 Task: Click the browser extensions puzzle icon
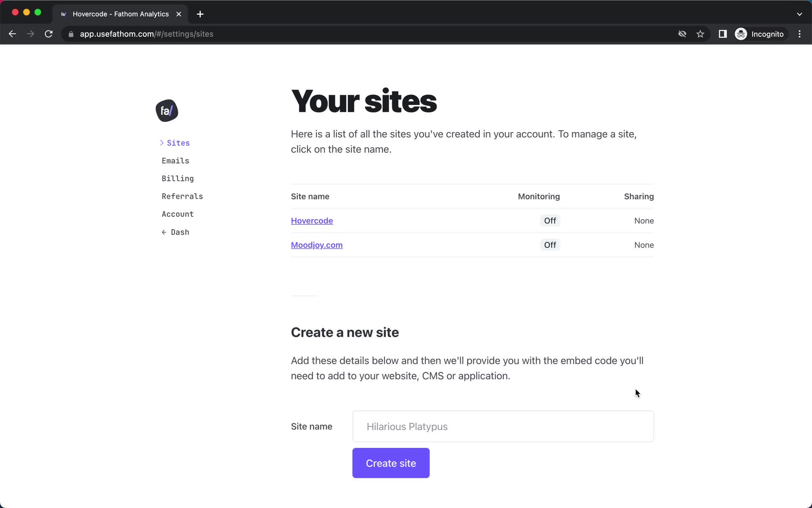point(723,34)
